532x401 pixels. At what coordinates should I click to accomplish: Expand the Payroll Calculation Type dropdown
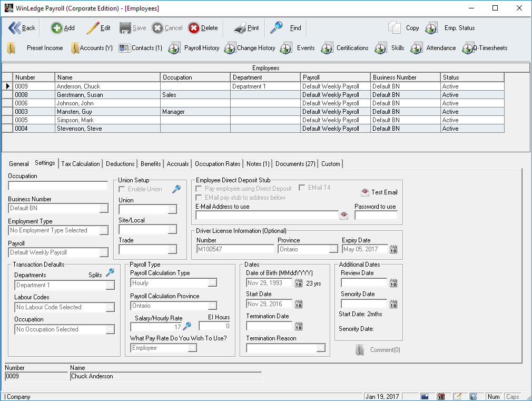(x=212, y=283)
